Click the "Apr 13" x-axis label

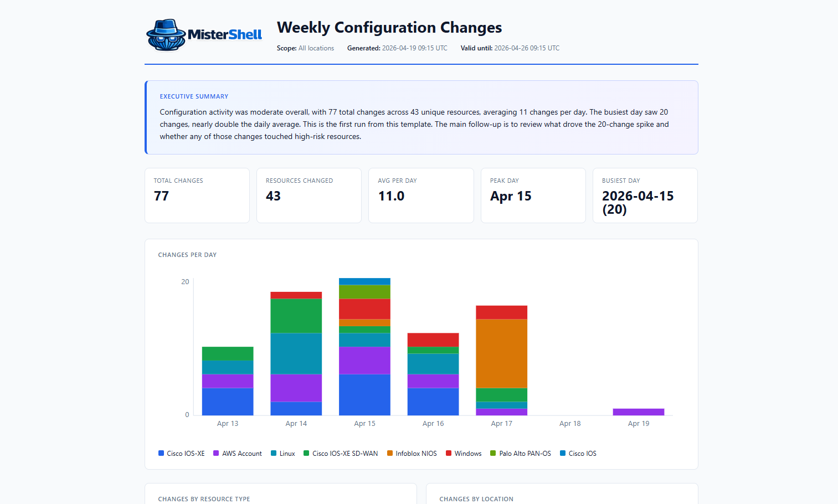[228, 424]
